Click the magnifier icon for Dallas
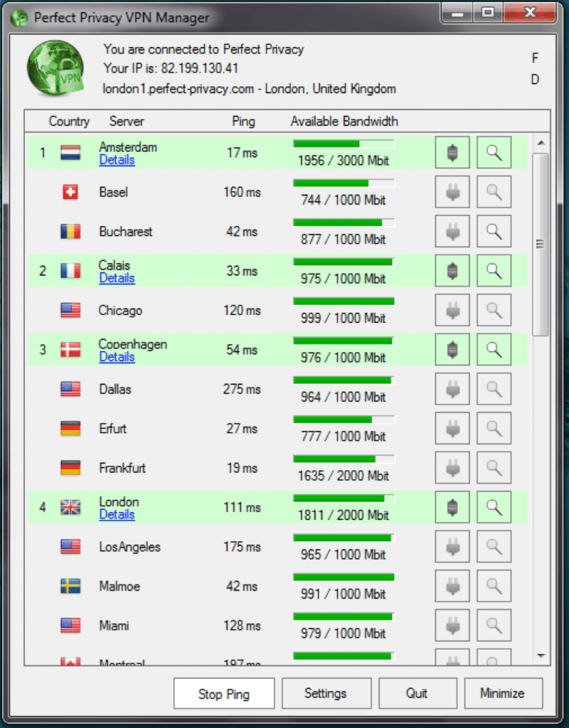This screenshot has width=569, height=728. tap(494, 389)
